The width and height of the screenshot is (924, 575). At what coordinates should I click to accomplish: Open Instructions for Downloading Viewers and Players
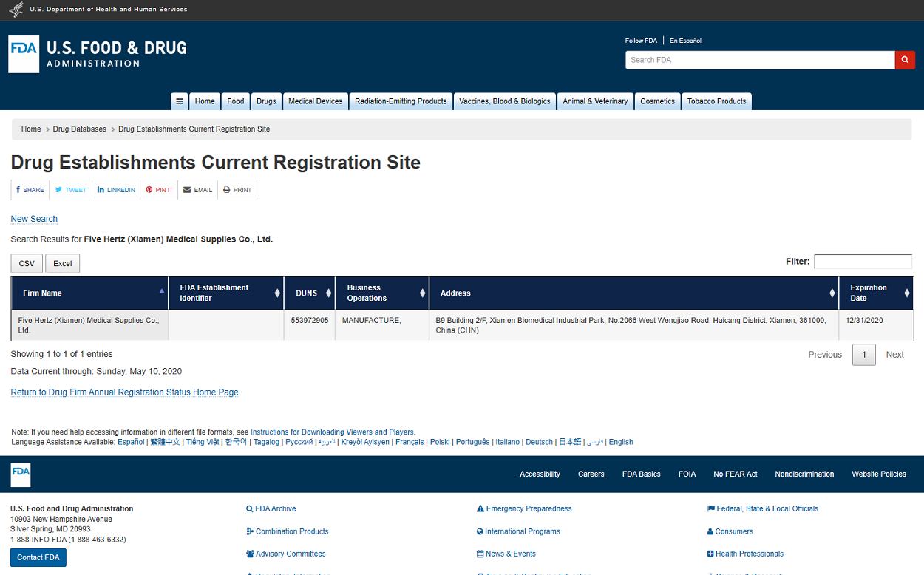point(333,432)
